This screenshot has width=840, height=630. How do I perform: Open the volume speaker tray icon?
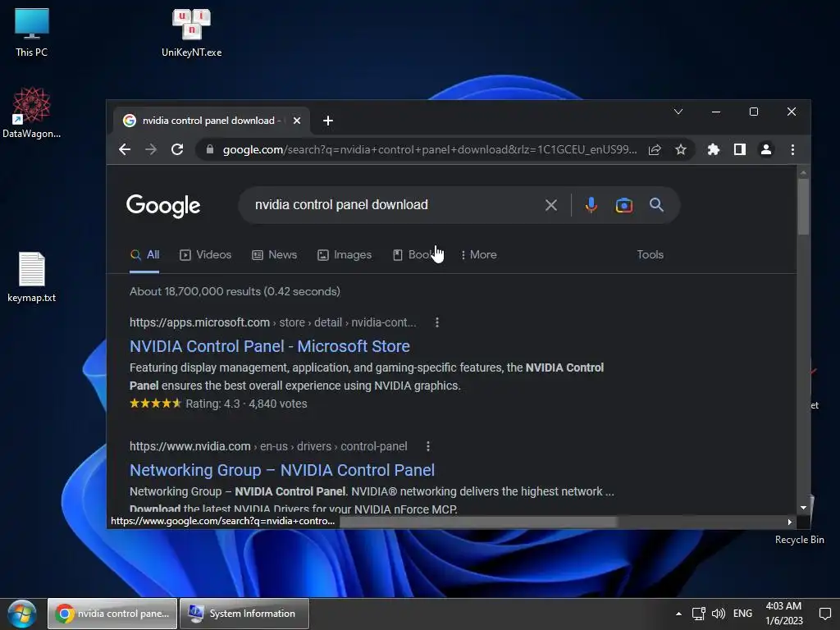pos(718,614)
